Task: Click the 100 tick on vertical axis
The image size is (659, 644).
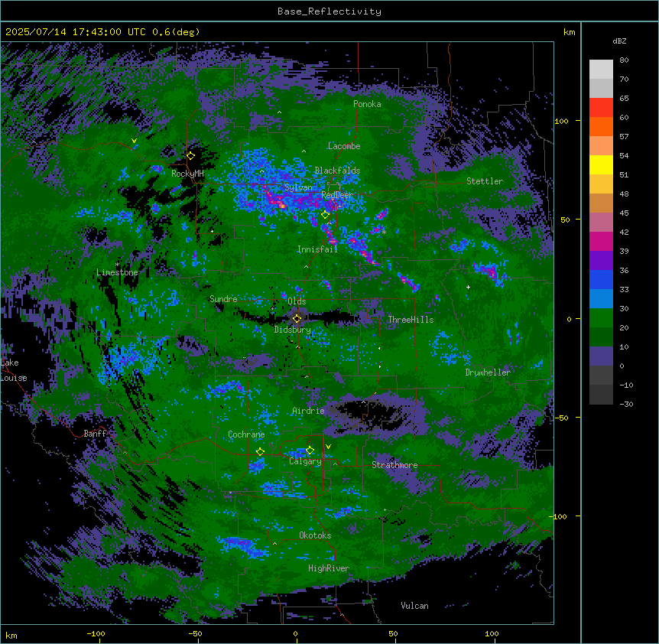Action: point(561,121)
